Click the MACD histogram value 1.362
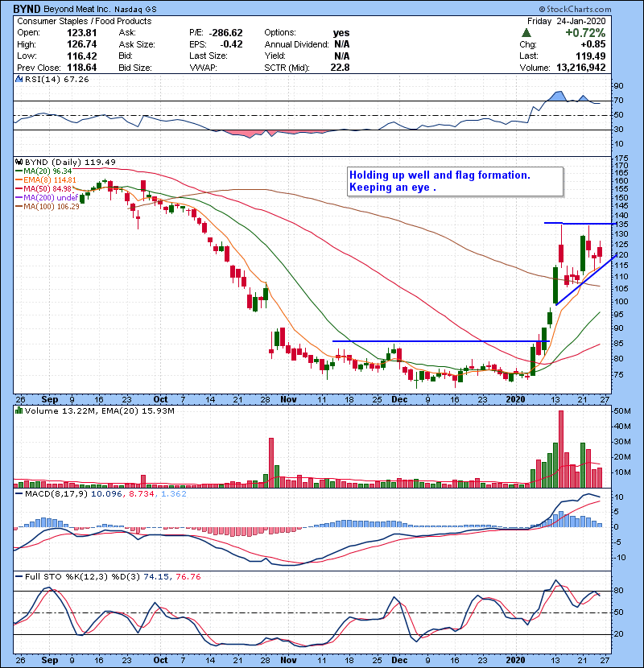 [x=173, y=494]
